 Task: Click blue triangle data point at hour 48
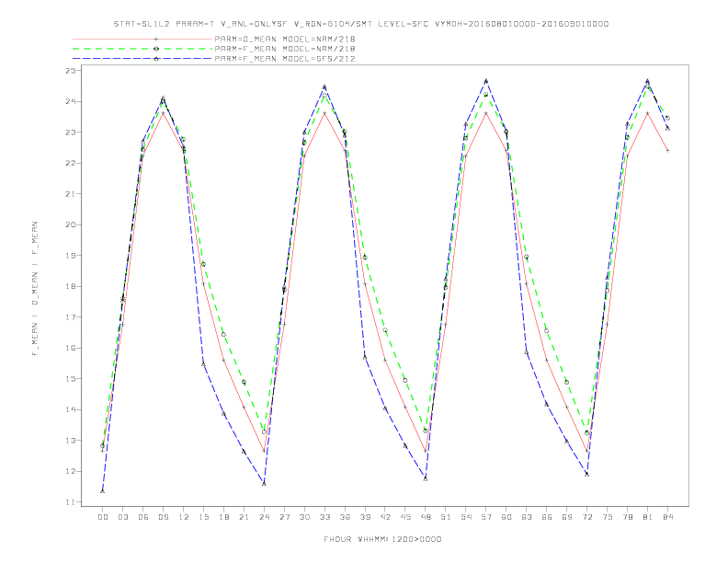(x=426, y=478)
